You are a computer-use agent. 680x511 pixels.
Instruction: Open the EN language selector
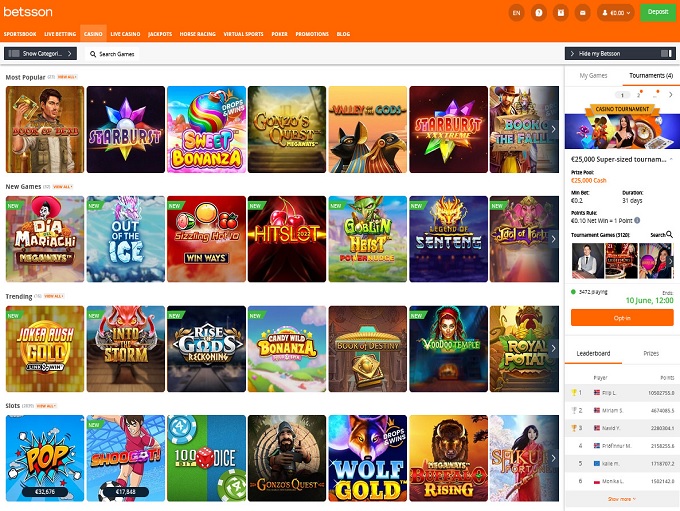point(515,13)
